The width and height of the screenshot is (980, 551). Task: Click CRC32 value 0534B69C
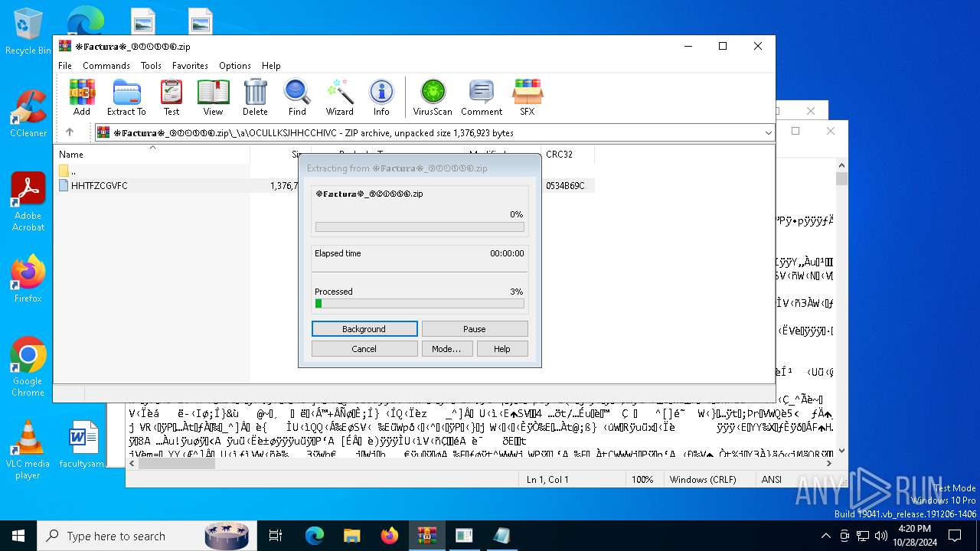pos(565,186)
